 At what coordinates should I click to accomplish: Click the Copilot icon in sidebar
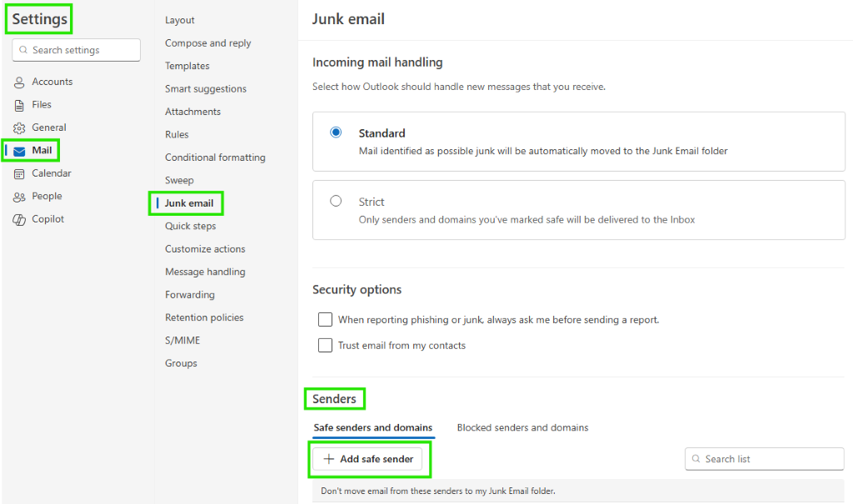click(x=19, y=219)
